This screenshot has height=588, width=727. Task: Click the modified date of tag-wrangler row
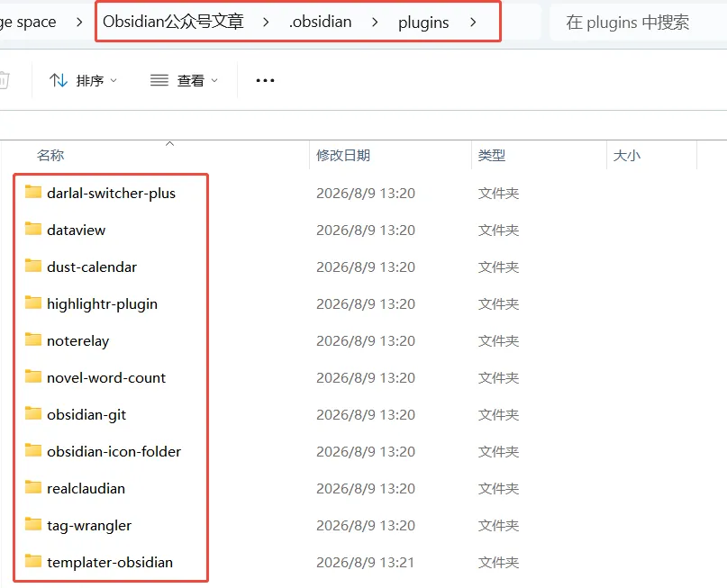(366, 526)
